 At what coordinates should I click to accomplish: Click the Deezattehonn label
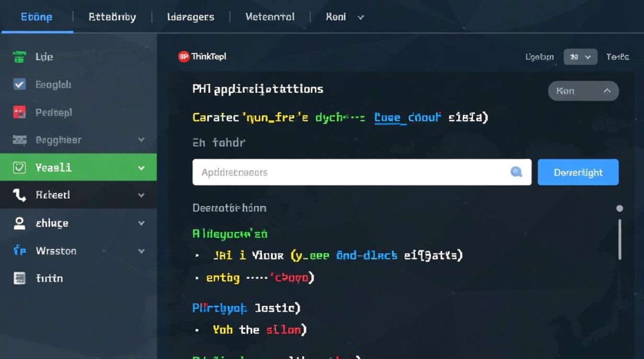click(x=230, y=208)
